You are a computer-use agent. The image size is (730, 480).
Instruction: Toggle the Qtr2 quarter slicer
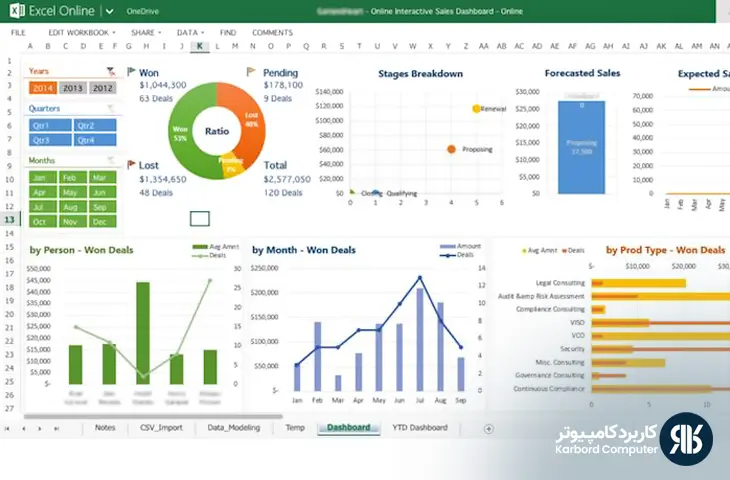click(x=95, y=125)
